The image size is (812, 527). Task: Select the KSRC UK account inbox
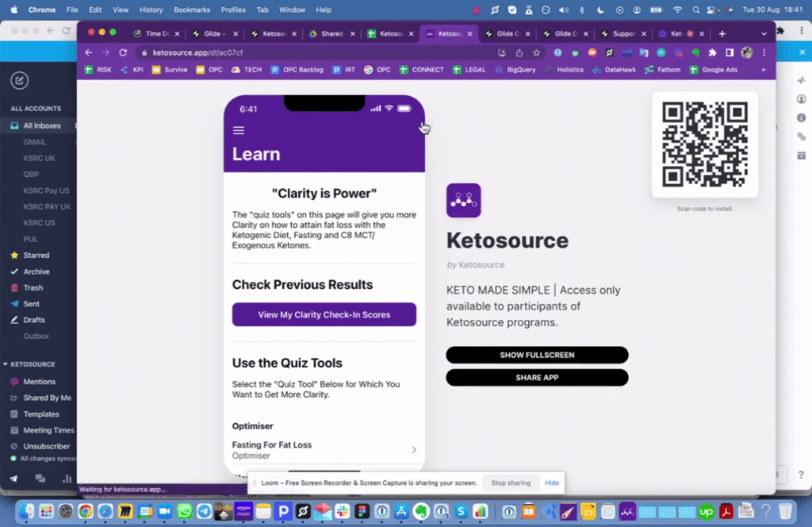coord(39,158)
